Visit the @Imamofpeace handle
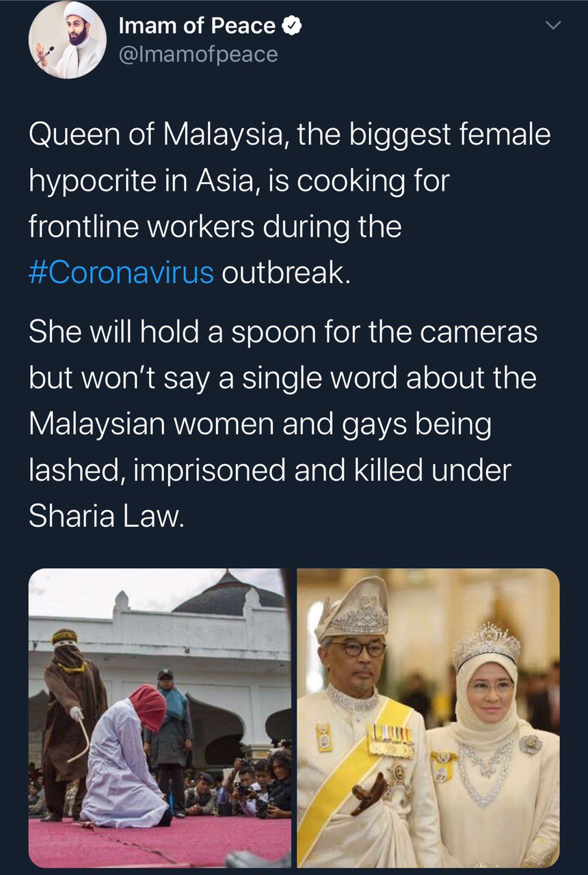Screen dimensions: 588x875 click(x=198, y=54)
